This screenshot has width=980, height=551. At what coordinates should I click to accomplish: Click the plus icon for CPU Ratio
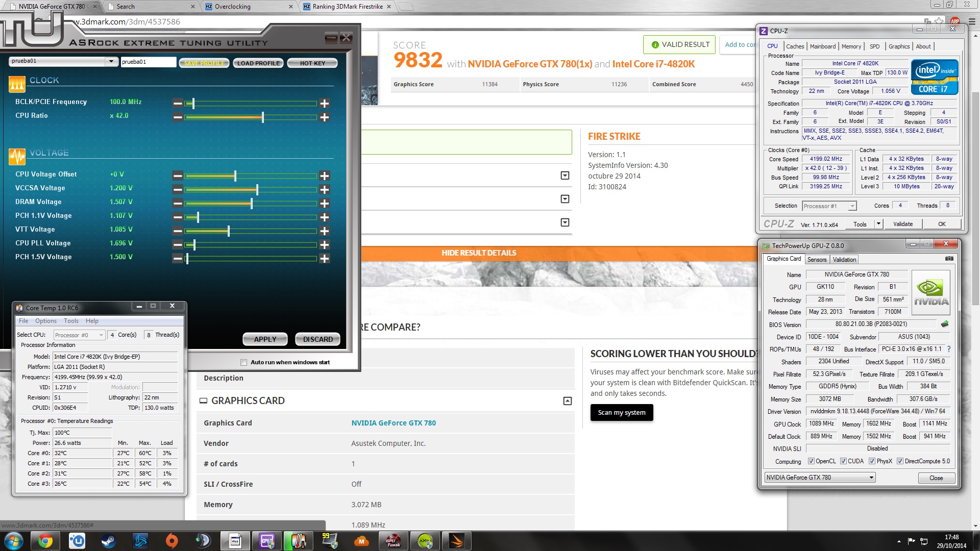click(324, 117)
